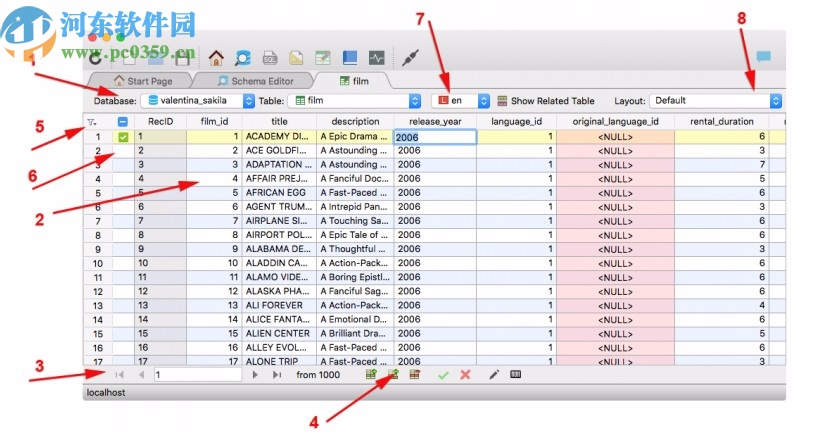The image size is (819, 437).
Task: Select the 'A Brilliant Dra...' description cell
Action: tap(355, 334)
